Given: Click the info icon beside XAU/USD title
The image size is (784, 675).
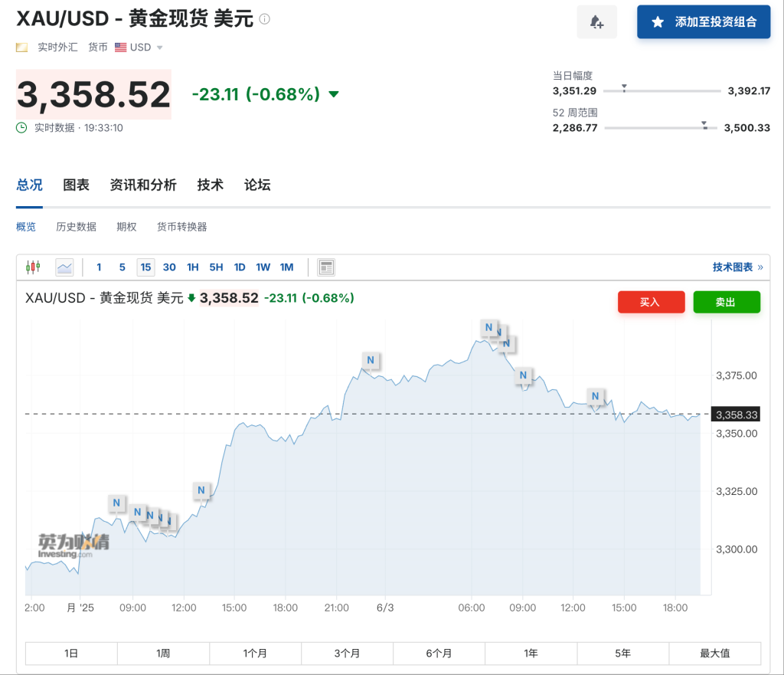Looking at the screenshot, I should pyautogui.click(x=265, y=19).
